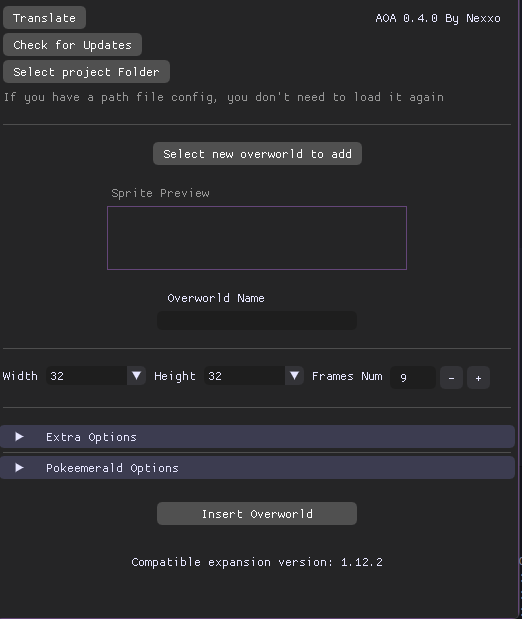The width and height of the screenshot is (522, 619).
Task: Click the Height label
Action: 175,376
